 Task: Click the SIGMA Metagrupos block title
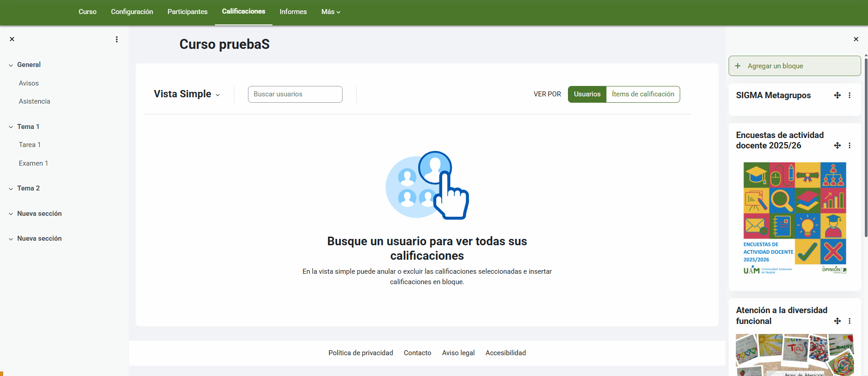[773, 95]
